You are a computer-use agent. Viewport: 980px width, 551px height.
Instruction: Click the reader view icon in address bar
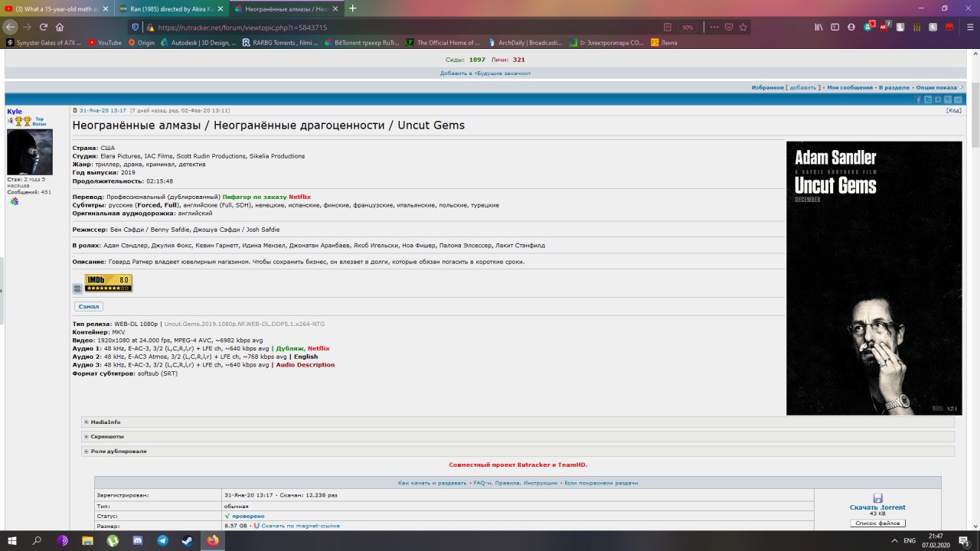click(668, 27)
